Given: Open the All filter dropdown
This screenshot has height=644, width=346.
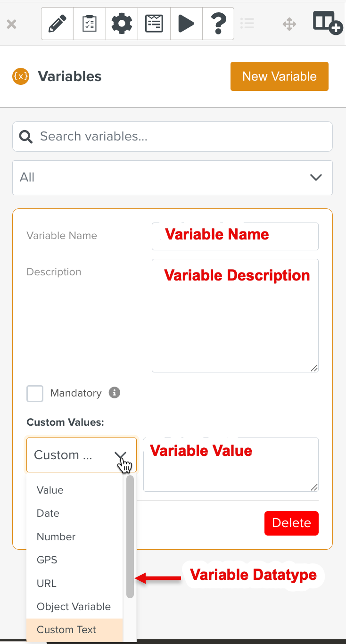Looking at the screenshot, I should pyautogui.click(x=172, y=178).
